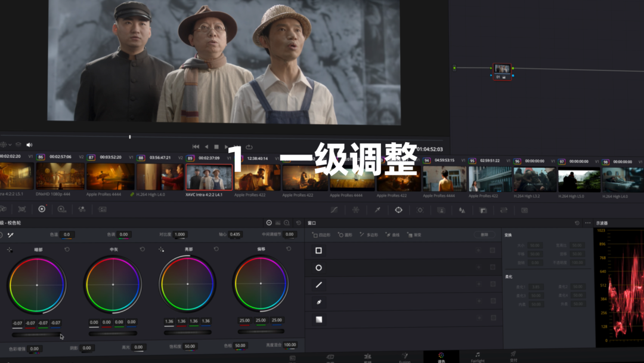This screenshot has height=363, width=644.
Task: Toggle checkbox in circle window row
Action: pos(493,267)
